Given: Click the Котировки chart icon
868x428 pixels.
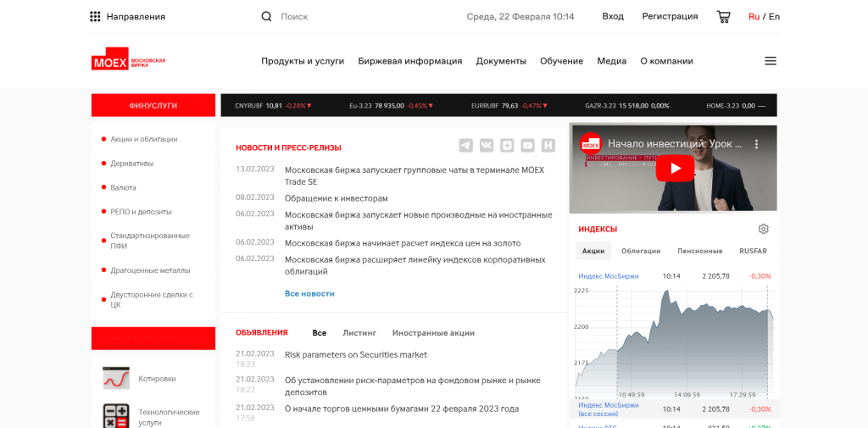Looking at the screenshot, I should (116, 378).
